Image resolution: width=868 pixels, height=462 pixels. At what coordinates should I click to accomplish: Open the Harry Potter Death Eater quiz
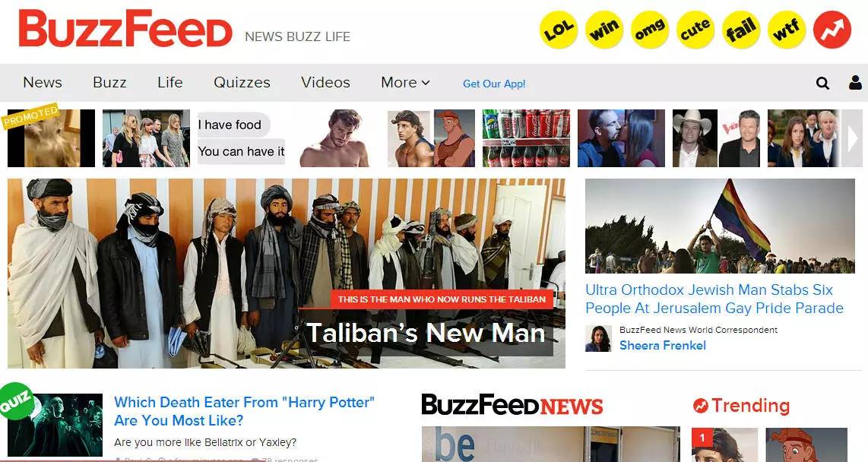click(244, 411)
